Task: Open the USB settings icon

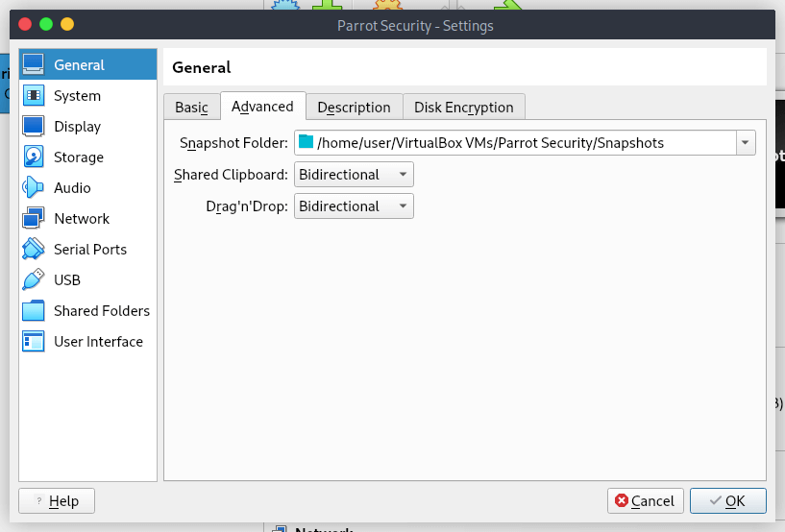Action: point(34,280)
